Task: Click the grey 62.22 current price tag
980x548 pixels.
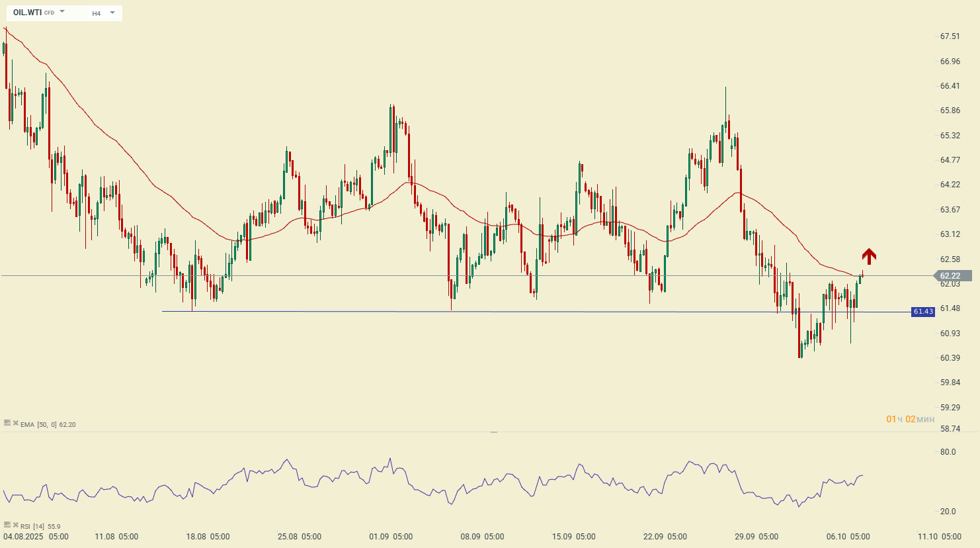Action: (951, 276)
